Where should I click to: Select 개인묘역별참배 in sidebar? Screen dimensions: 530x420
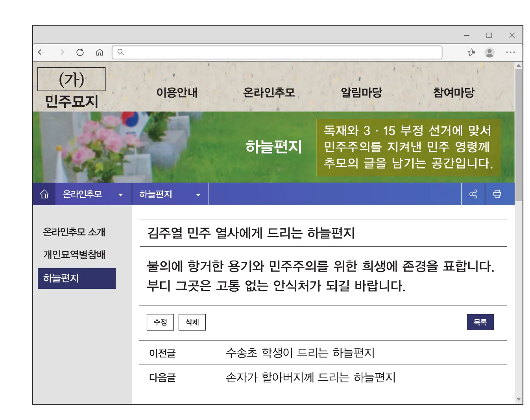coord(74,255)
